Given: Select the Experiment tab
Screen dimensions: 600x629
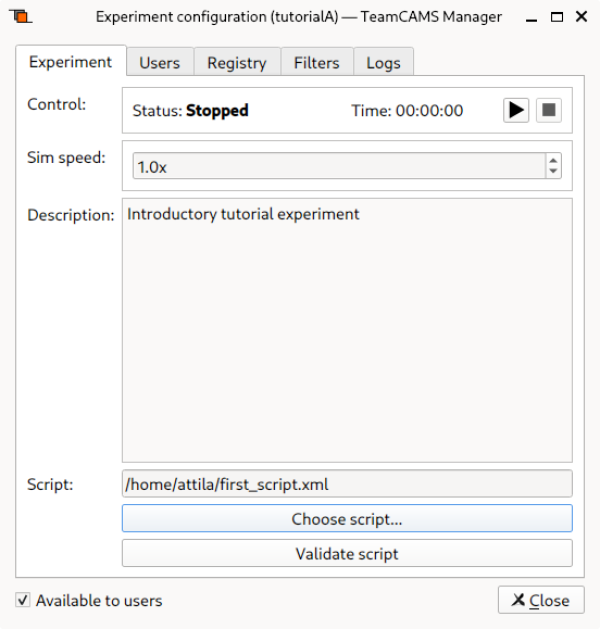Looking at the screenshot, I should 71,61.
